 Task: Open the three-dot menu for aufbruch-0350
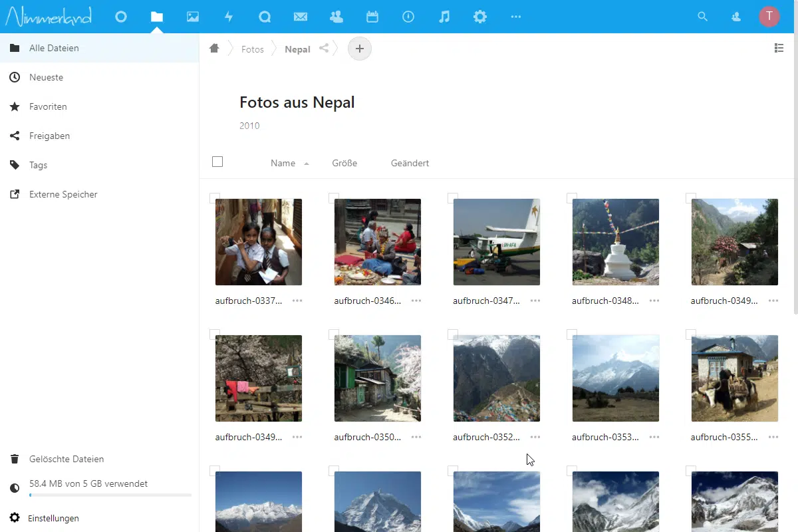coord(416,437)
